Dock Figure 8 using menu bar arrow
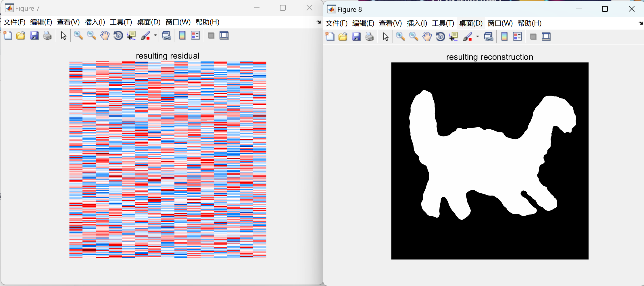 pyautogui.click(x=641, y=23)
